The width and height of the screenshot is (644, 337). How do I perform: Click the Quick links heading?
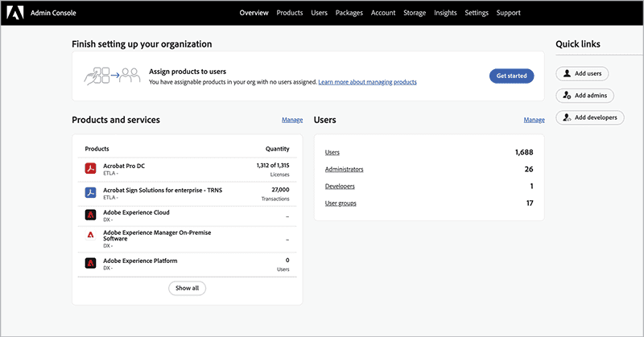pyautogui.click(x=578, y=44)
